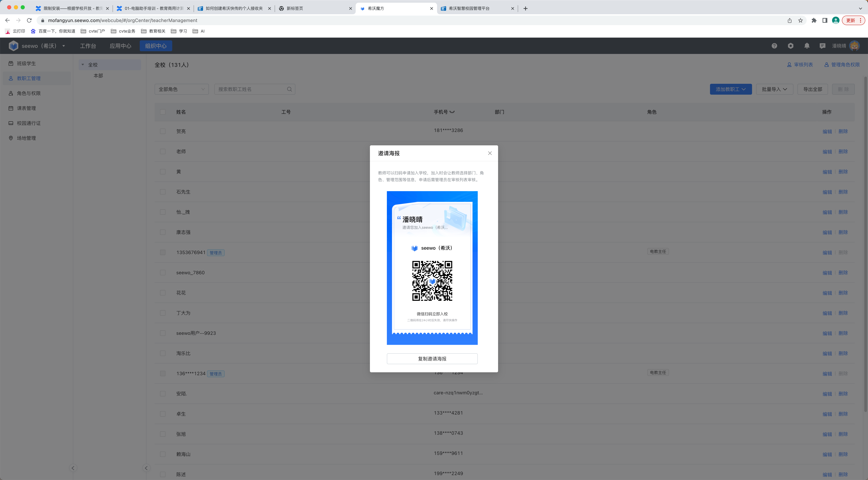Open the 批量导入 dropdown button
868x480 pixels.
(x=774, y=89)
